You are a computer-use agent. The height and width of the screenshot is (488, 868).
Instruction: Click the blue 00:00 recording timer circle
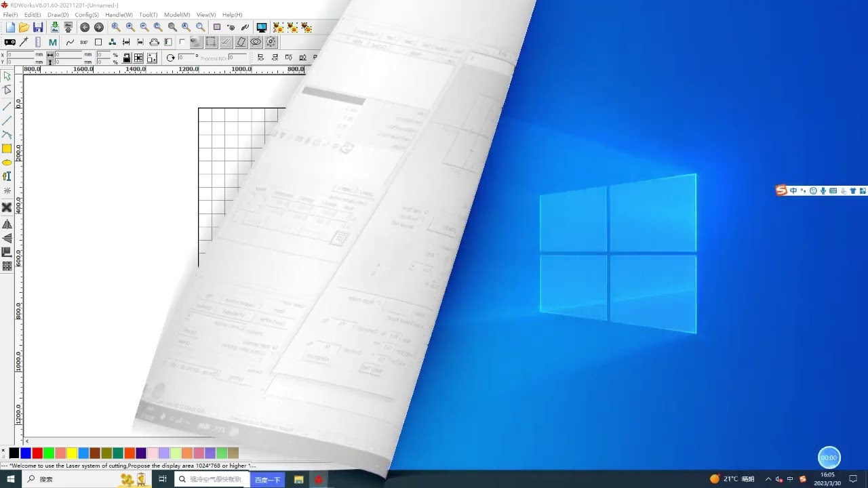829,457
